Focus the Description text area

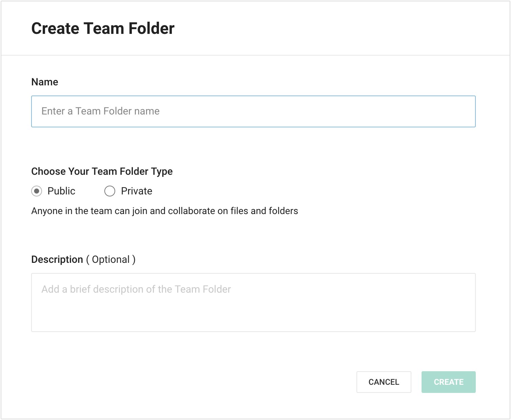(x=253, y=302)
